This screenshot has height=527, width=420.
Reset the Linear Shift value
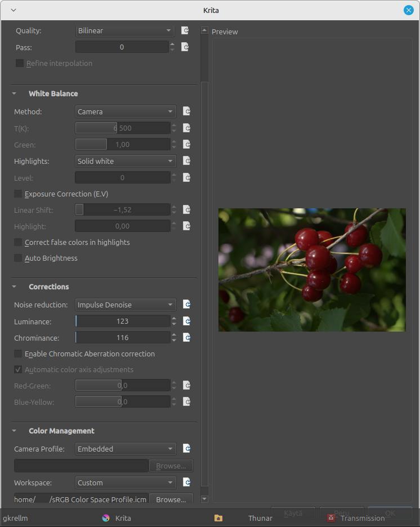point(187,209)
